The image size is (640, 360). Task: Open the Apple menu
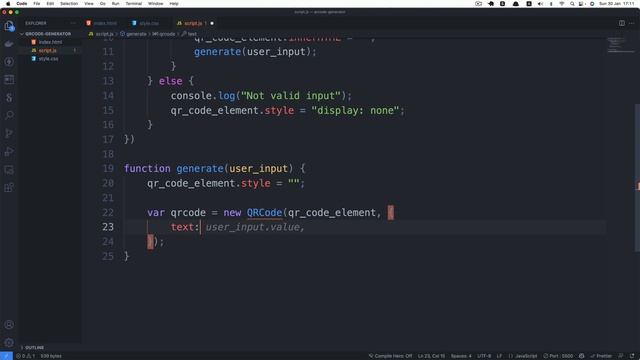(8, 4)
